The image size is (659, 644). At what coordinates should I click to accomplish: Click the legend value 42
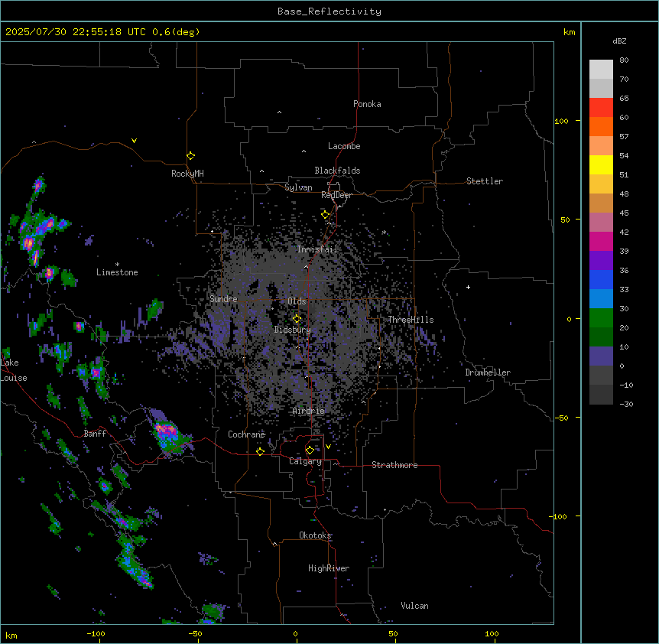pos(624,232)
